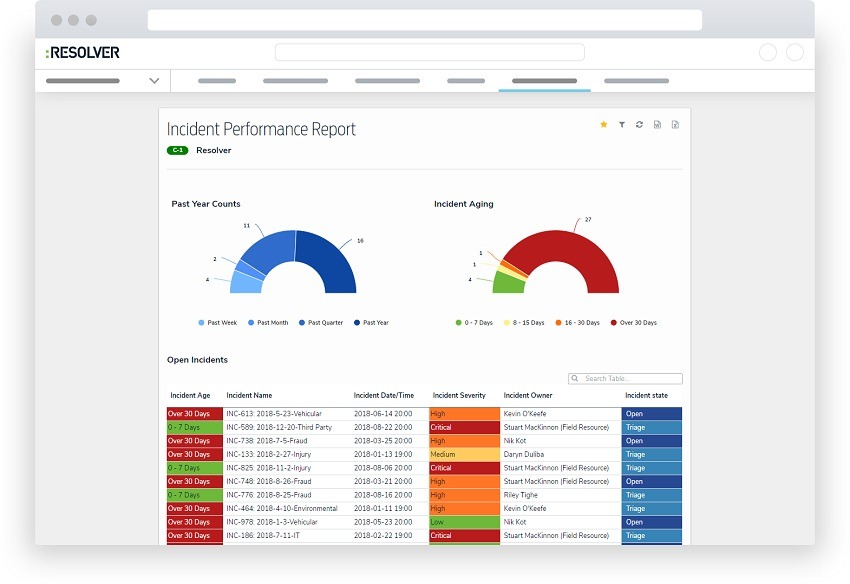
Task: Click the rightmost round icon in top header
Action: [x=795, y=53]
